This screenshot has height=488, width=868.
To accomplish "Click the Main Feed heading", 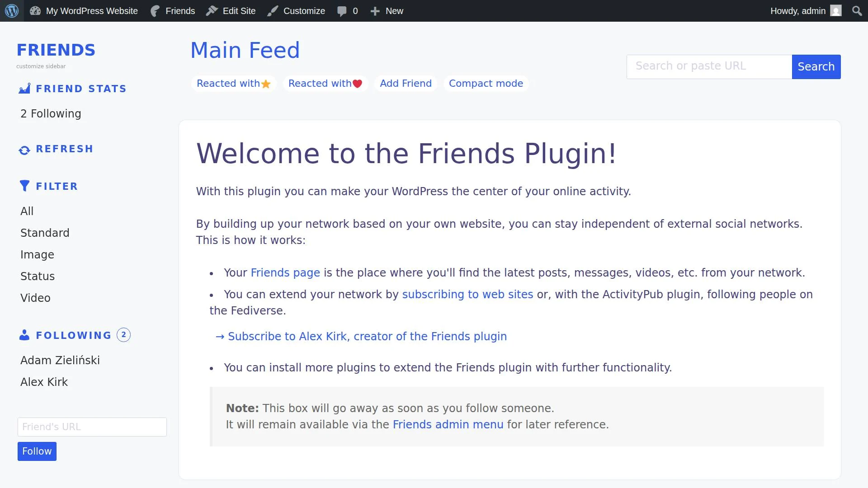I will pos(245,50).
